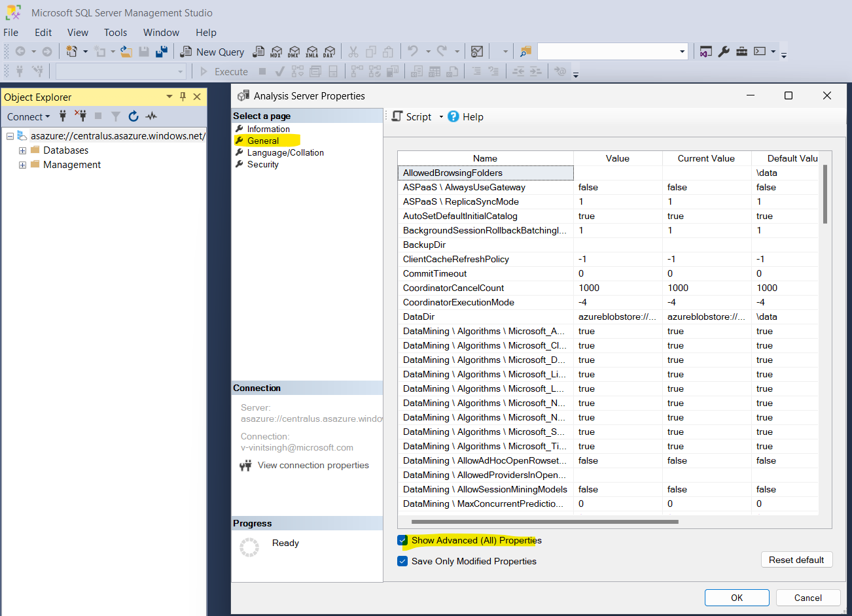
Task: Expand the Databases tree node
Action: [22, 150]
